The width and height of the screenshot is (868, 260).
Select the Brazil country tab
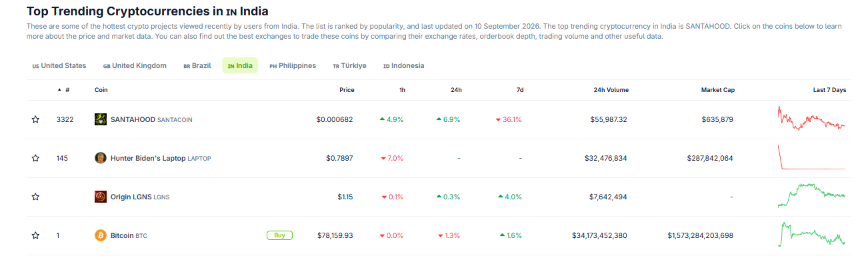[197, 65]
